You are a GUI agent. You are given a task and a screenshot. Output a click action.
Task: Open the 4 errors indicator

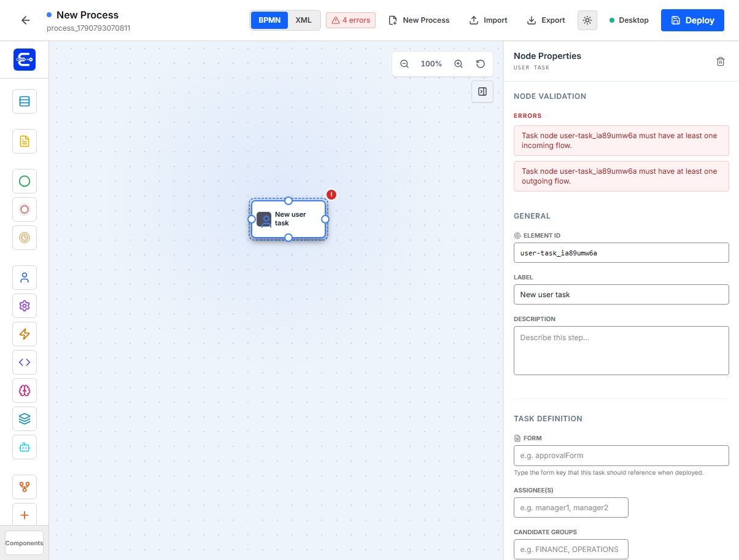350,20
